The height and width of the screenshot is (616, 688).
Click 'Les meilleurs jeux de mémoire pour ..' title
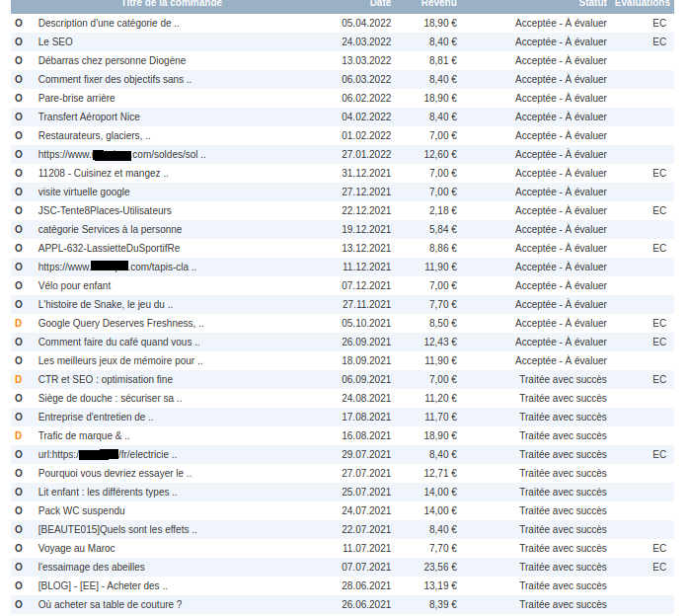[120, 360]
